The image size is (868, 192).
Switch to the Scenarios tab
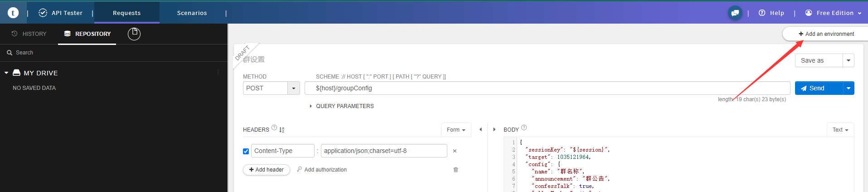click(192, 13)
